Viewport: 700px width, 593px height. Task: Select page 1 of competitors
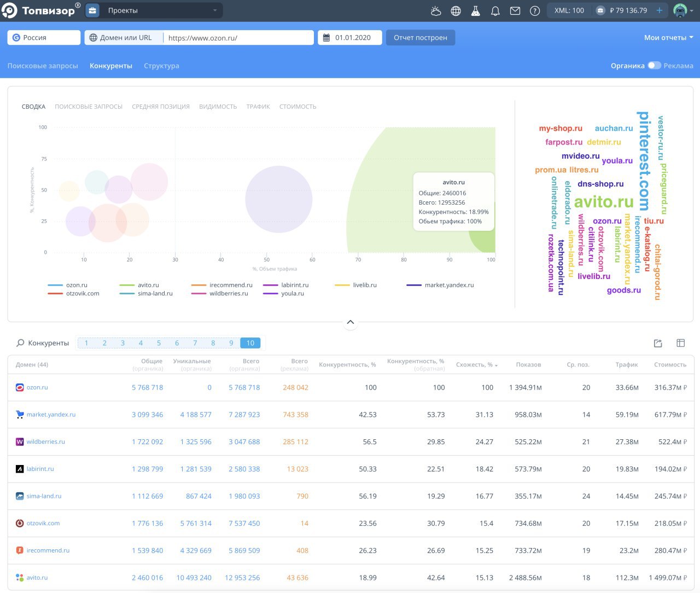click(86, 343)
